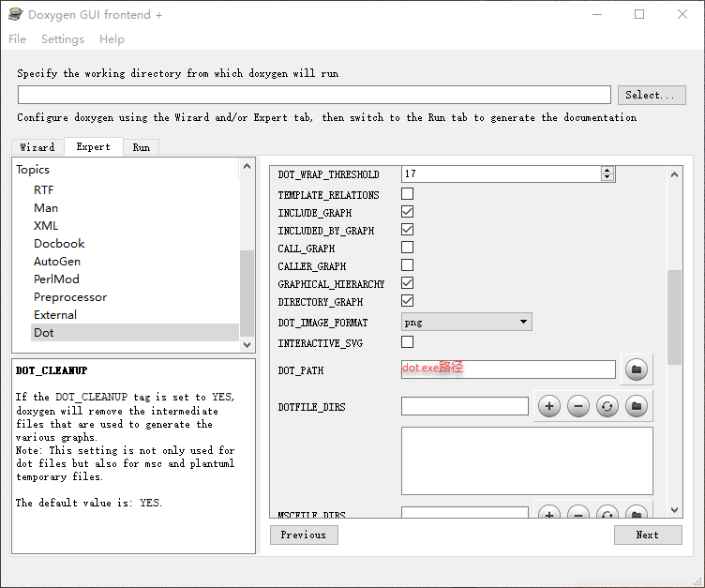Click the Doxygen app icon in title bar

(x=15, y=14)
